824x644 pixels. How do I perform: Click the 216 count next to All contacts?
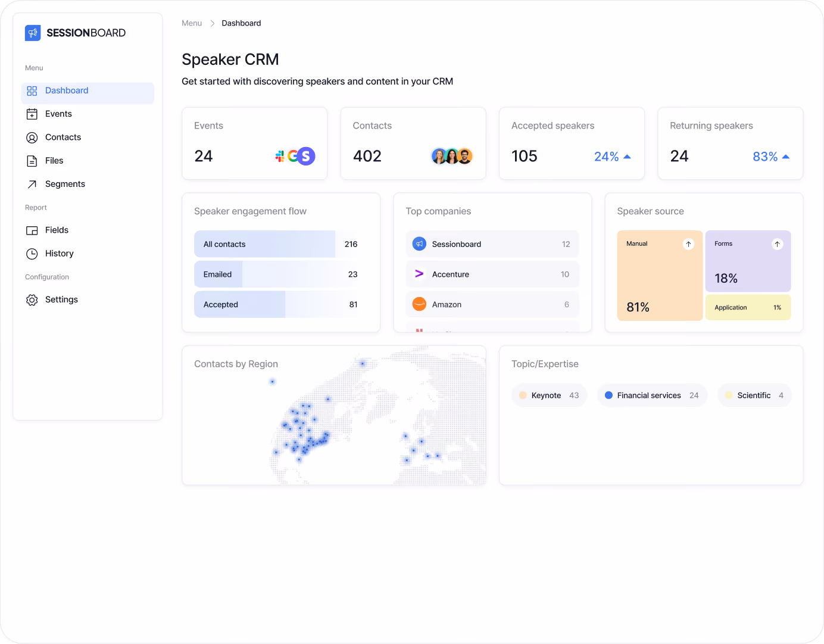click(351, 244)
